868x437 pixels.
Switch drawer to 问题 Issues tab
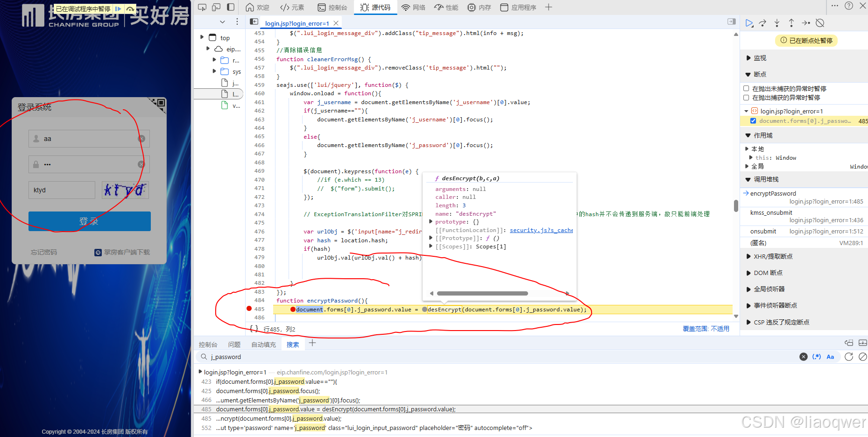[234, 345]
